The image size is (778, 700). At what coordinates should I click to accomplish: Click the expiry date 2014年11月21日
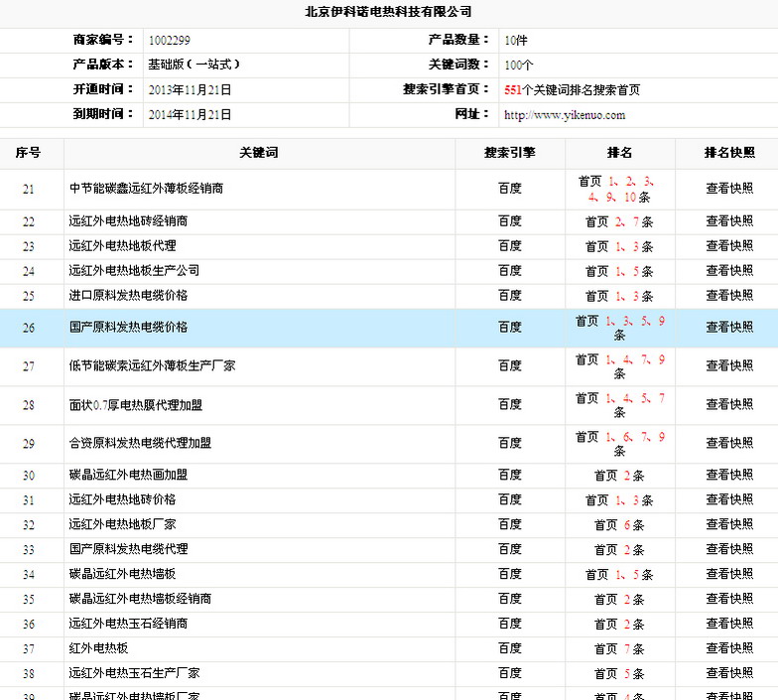pos(190,115)
